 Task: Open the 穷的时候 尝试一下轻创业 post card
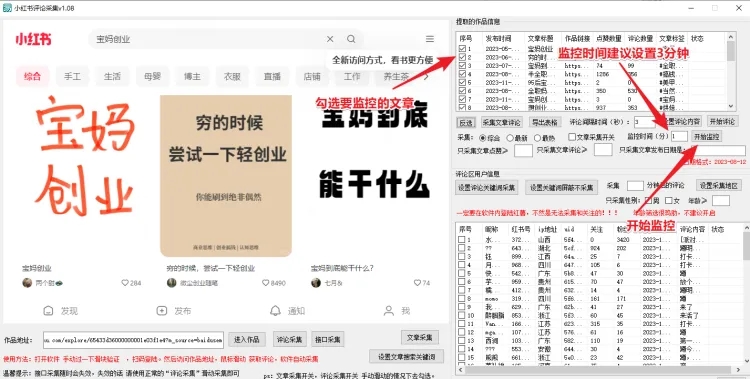[226, 176]
